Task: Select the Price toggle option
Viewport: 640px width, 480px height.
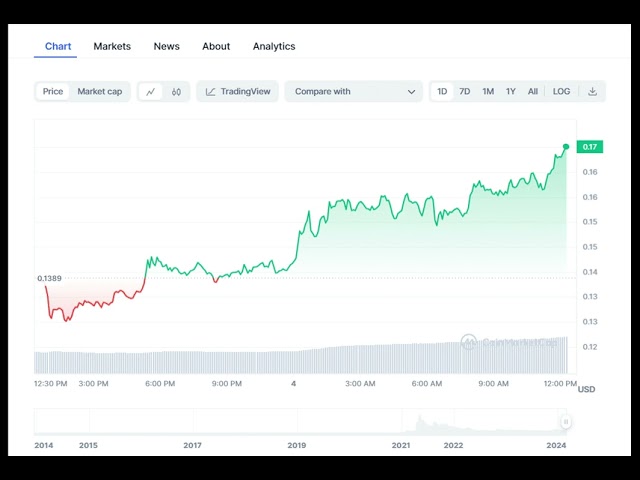Action: (x=53, y=92)
